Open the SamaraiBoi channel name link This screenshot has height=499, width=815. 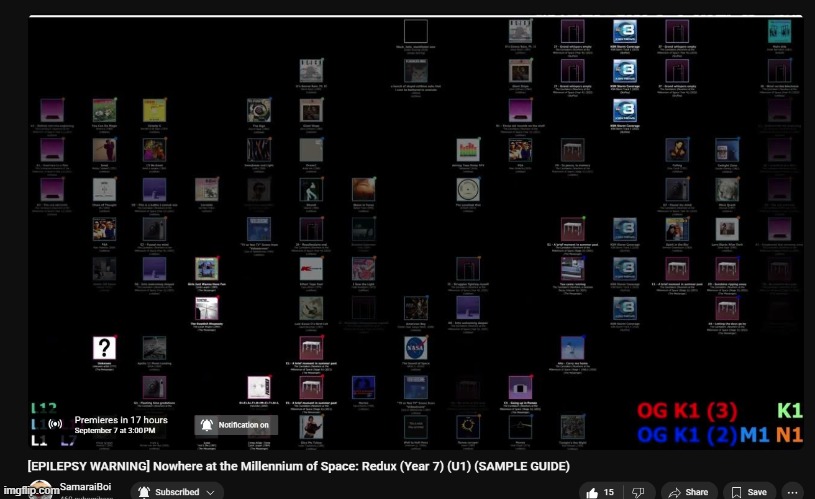pyautogui.click(x=85, y=487)
